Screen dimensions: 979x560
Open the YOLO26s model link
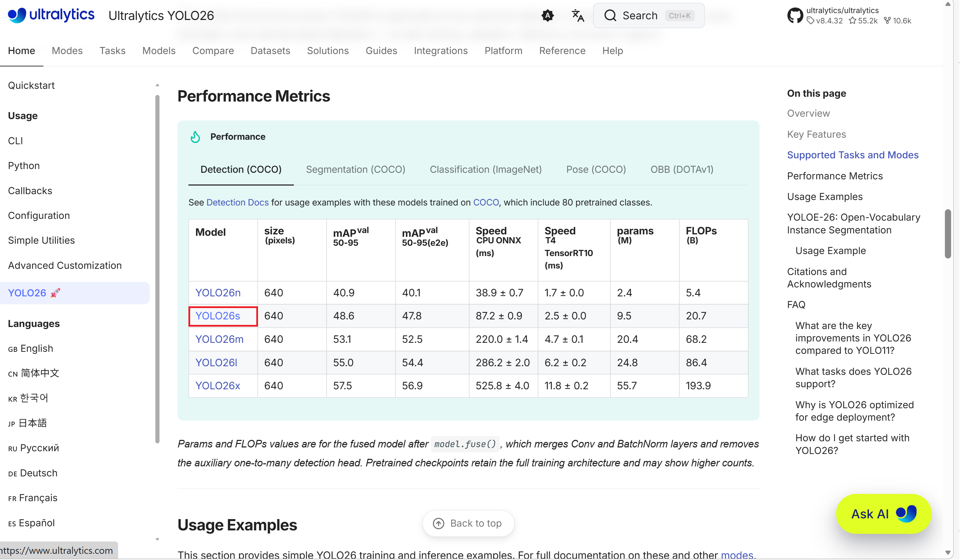coord(217,316)
